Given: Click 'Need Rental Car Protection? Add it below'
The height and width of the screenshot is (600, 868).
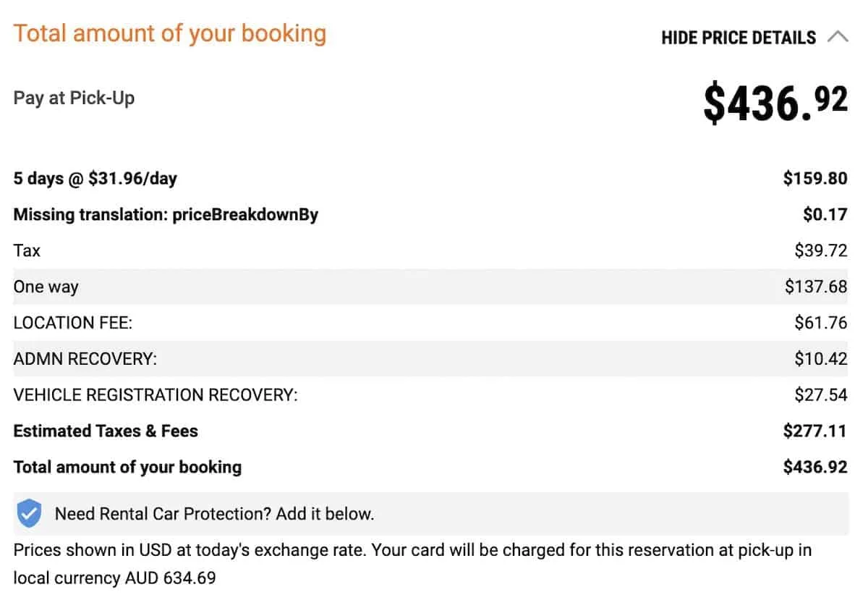Looking at the screenshot, I should click(x=214, y=515).
